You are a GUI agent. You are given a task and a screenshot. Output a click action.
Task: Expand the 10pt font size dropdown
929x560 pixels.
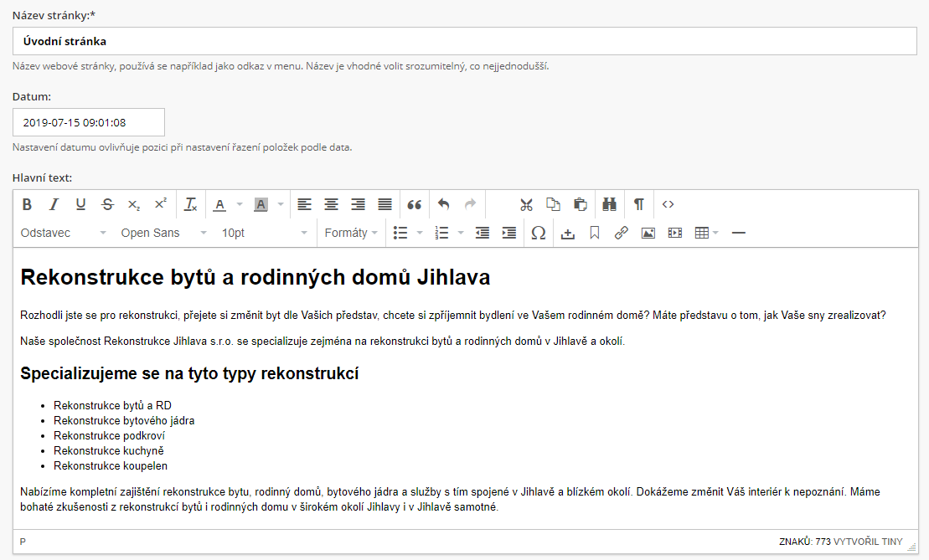262,233
